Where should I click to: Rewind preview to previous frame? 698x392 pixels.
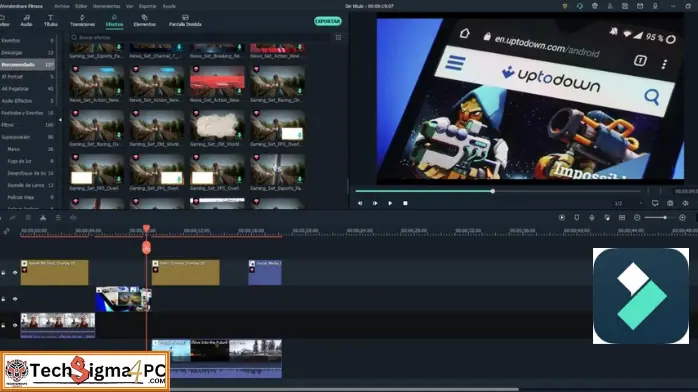tap(360, 203)
